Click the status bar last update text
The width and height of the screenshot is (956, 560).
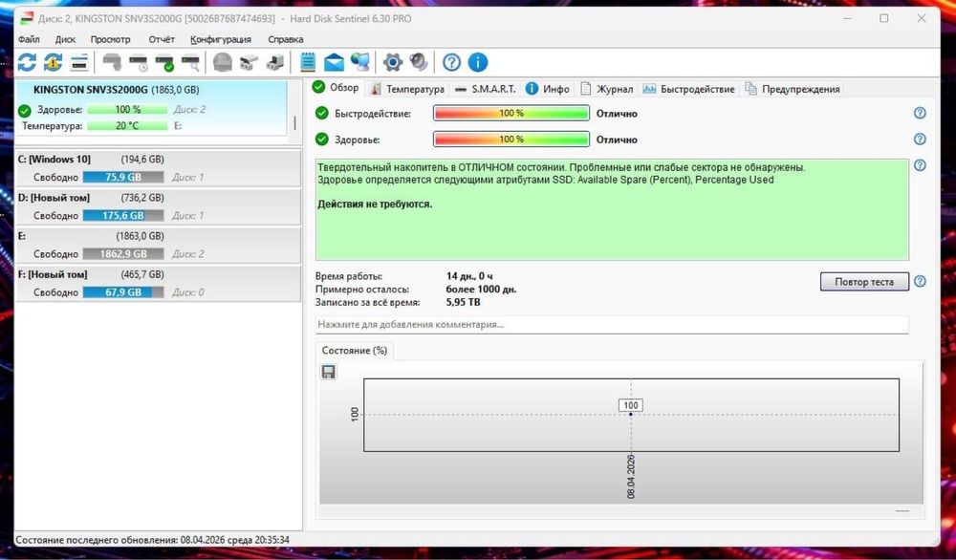tap(152, 540)
